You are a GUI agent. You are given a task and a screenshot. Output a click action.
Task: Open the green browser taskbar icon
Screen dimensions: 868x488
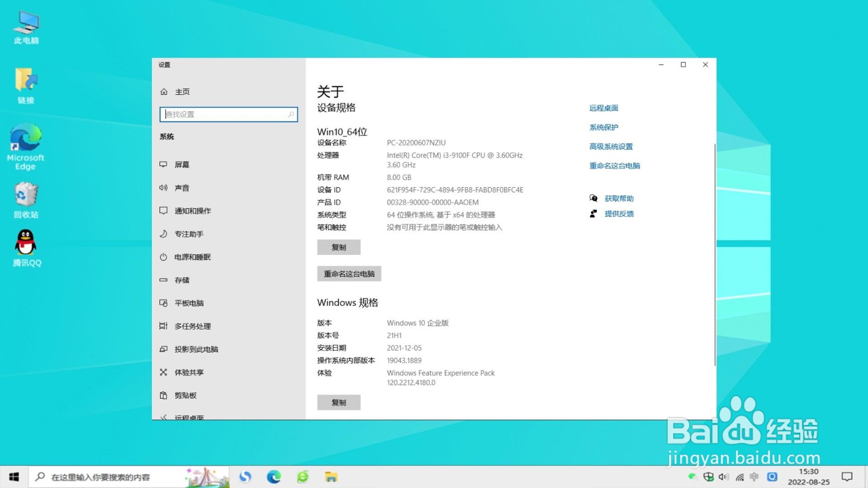303,477
